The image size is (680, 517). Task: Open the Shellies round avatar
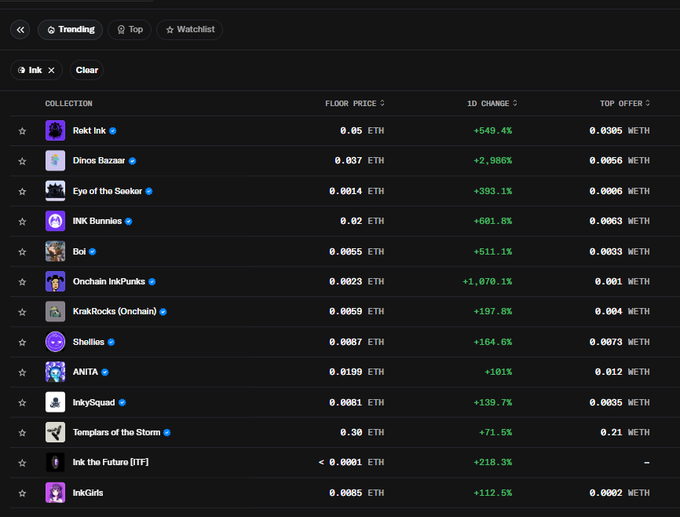pos(55,342)
